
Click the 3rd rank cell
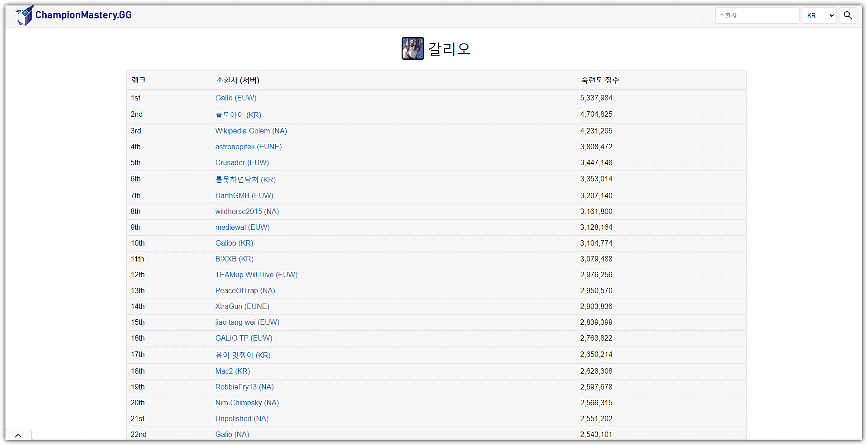136,131
